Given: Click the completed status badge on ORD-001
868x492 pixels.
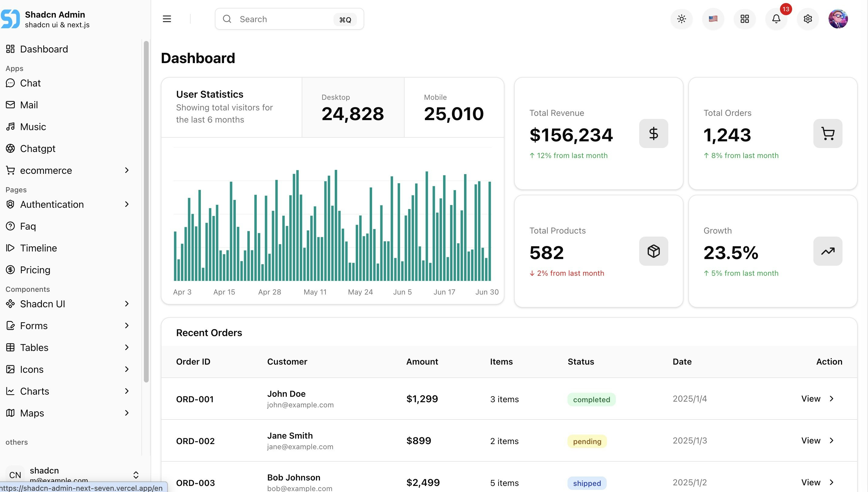Looking at the screenshot, I should click(x=591, y=399).
